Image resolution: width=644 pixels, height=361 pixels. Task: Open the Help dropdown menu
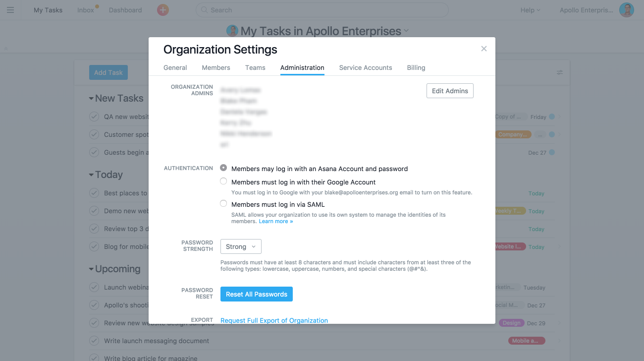point(530,10)
